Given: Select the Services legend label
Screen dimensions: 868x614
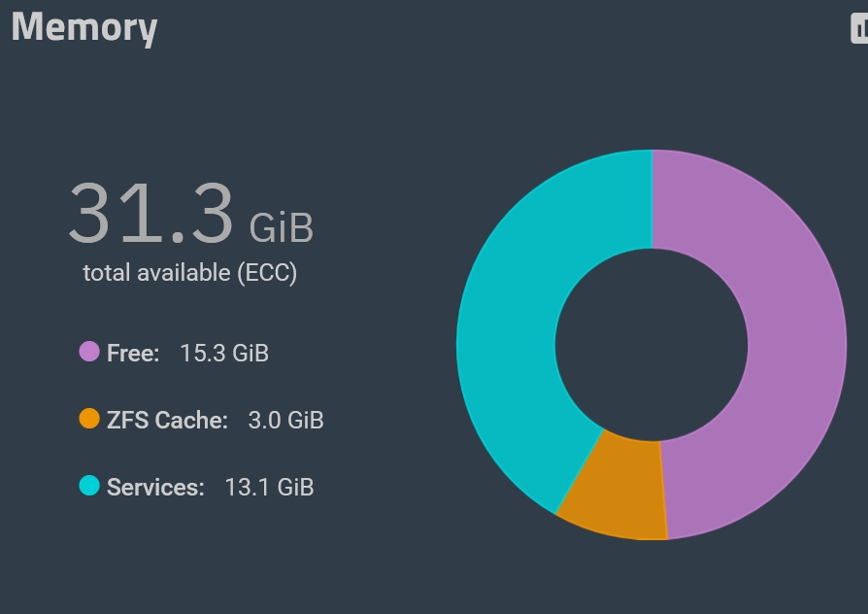Looking at the screenshot, I should (x=155, y=487).
